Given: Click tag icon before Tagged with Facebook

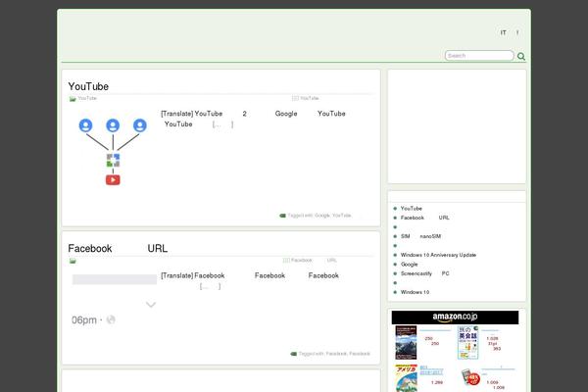Looking at the screenshot, I should tap(294, 354).
